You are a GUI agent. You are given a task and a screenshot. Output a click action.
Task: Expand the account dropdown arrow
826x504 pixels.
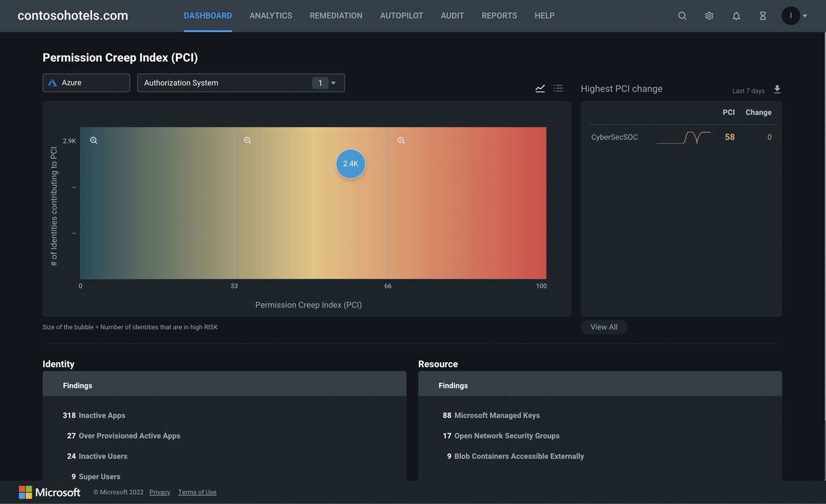[805, 16]
